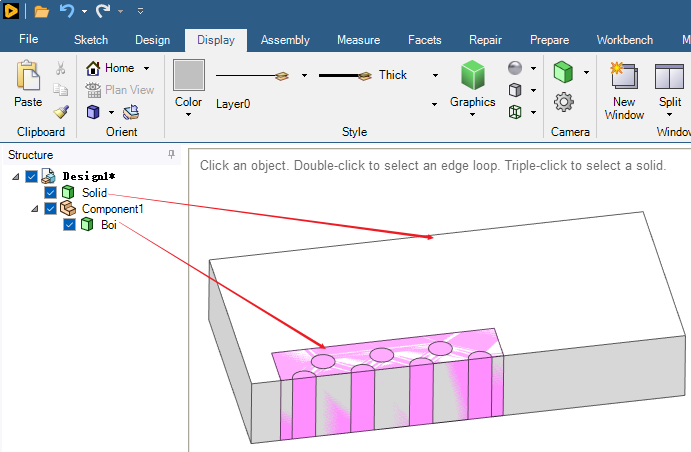The width and height of the screenshot is (691, 452).
Task: Click the format painter brush icon
Action: [x=61, y=112]
